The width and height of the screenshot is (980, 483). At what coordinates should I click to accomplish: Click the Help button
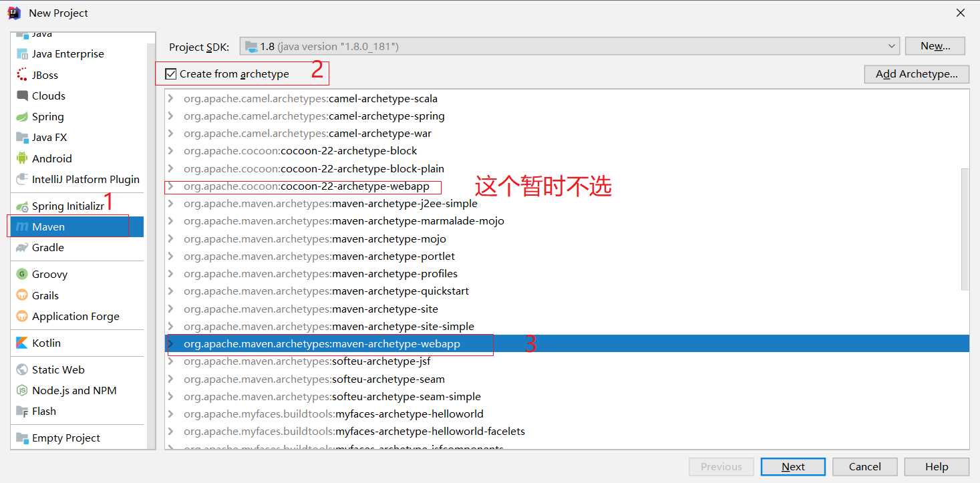point(937,467)
